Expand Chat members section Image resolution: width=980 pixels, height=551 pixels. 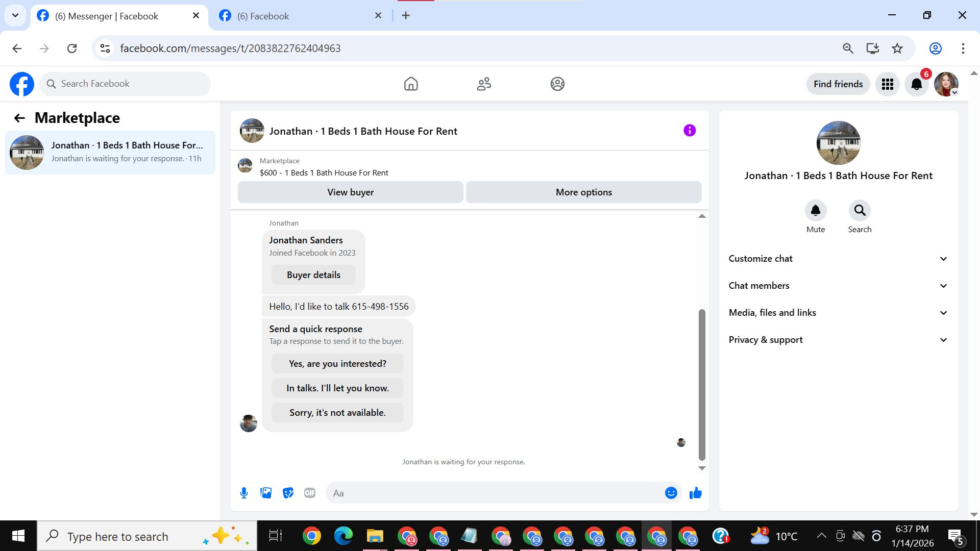pos(838,286)
